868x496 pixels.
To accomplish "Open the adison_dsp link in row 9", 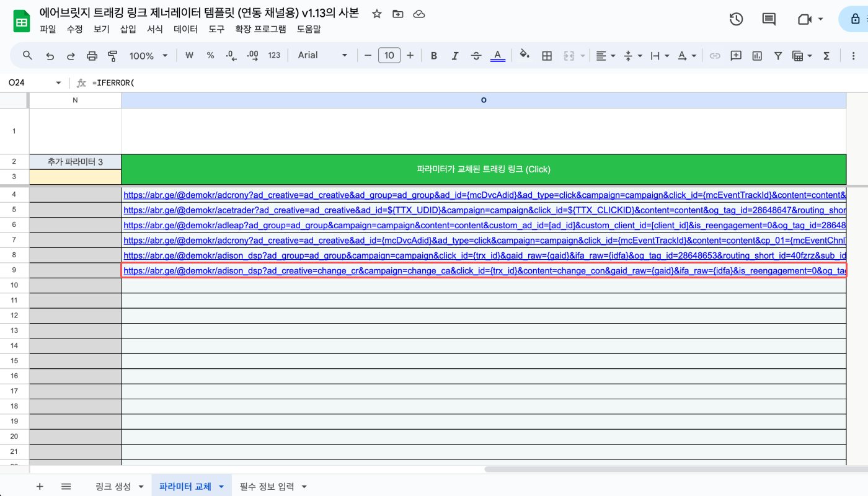I will click(484, 270).
